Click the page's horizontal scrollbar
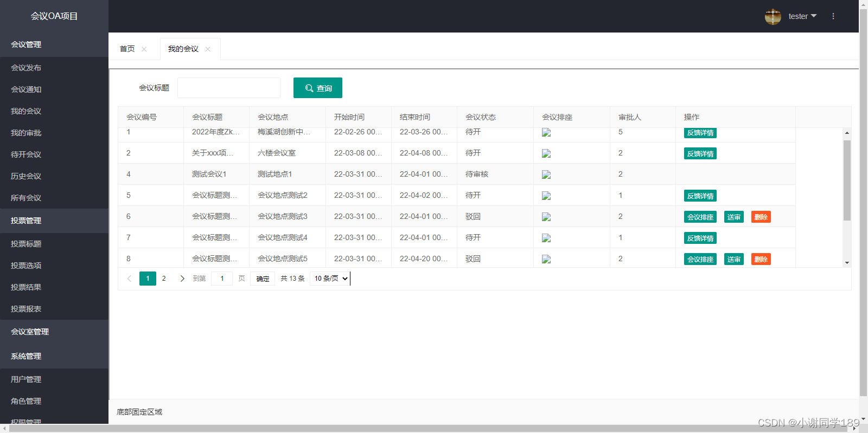This screenshot has width=868, height=433. [429, 428]
